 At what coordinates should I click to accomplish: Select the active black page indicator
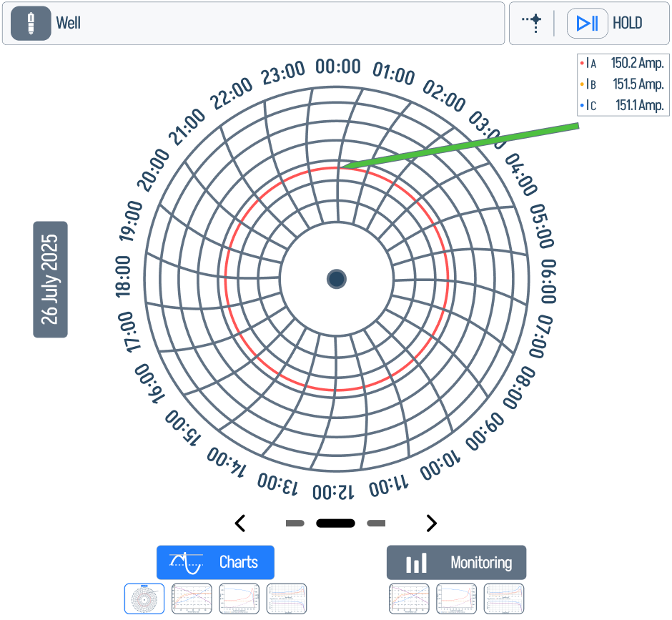click(x=335, y=523)
